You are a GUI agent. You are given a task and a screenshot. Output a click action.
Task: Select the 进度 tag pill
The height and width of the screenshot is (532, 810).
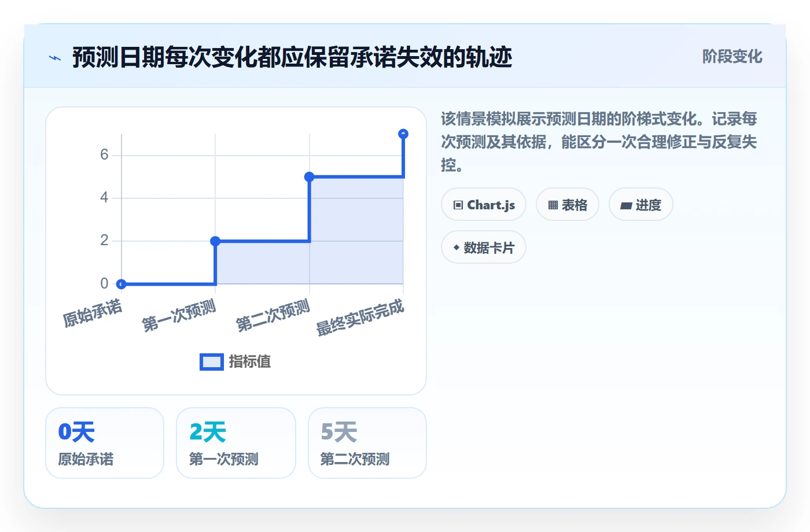coord(641,205)
